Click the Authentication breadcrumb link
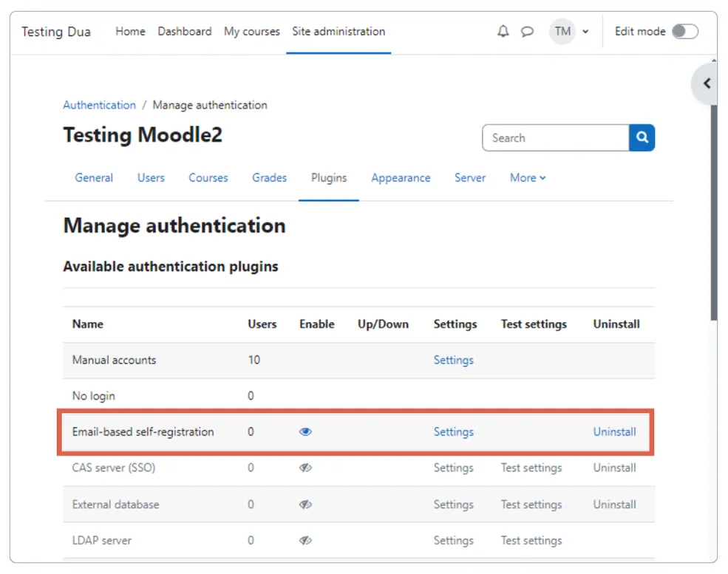 [x=99, y=105]
